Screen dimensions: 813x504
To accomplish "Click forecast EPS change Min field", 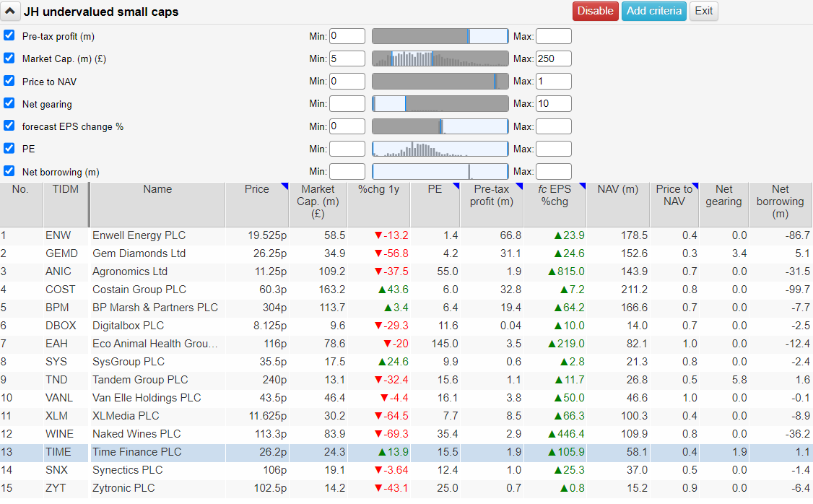I will [347, 126].
